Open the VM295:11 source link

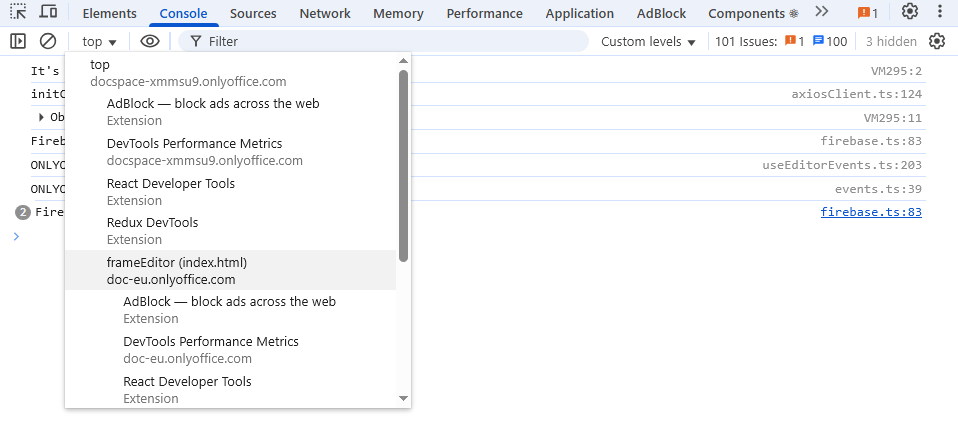(x=893, y=118)
